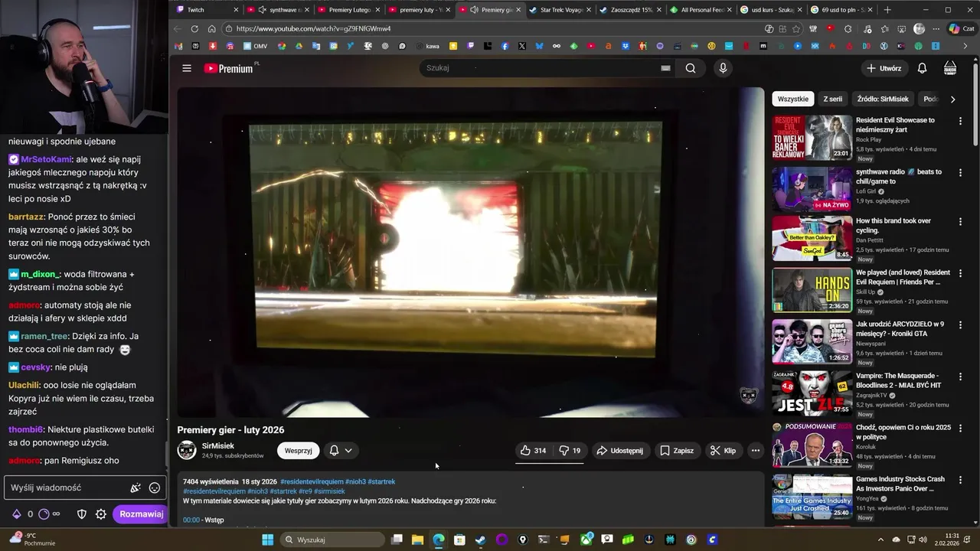Open the chat celebration effects icon
The width and height of the screenshot is (980, 551).
pos(136,487)
